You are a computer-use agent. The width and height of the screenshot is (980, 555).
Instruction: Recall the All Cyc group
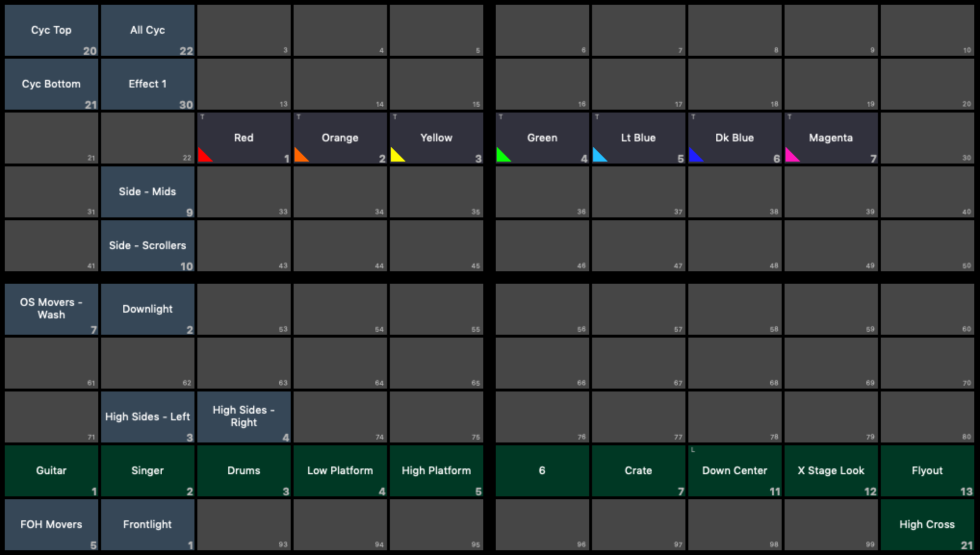pos(147,30)
